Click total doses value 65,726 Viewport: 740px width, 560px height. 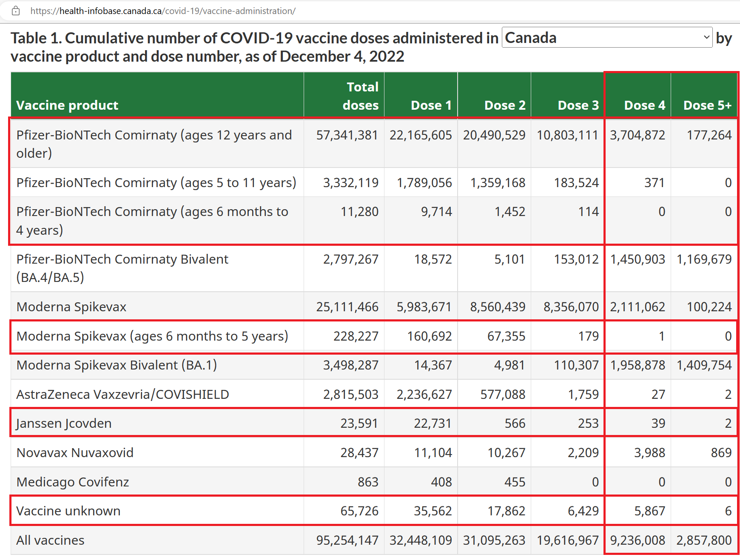coord(359,511)
